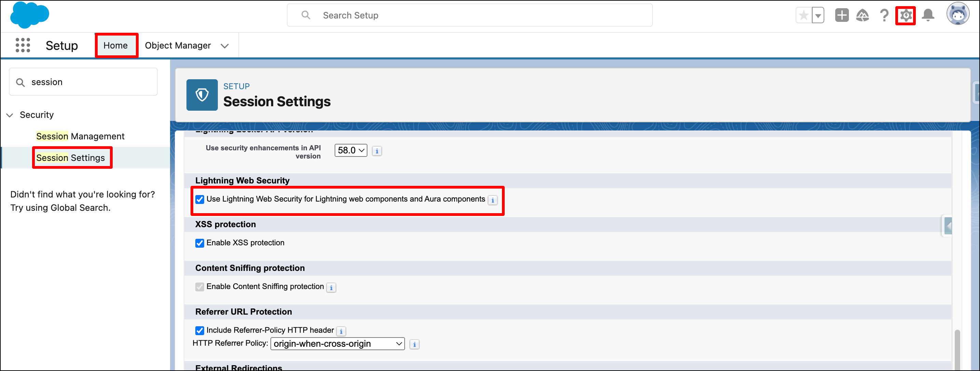The image size is (980, 371).
Task: Click info icon beside Lightning Web Security option
Action: (493, 200)
